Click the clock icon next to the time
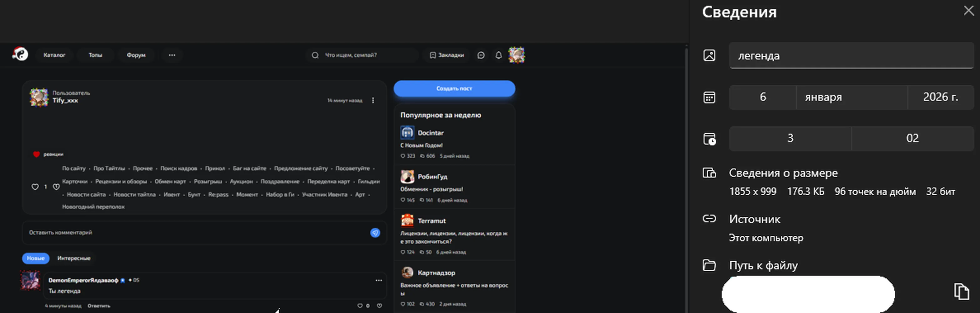 pos(709,139)
